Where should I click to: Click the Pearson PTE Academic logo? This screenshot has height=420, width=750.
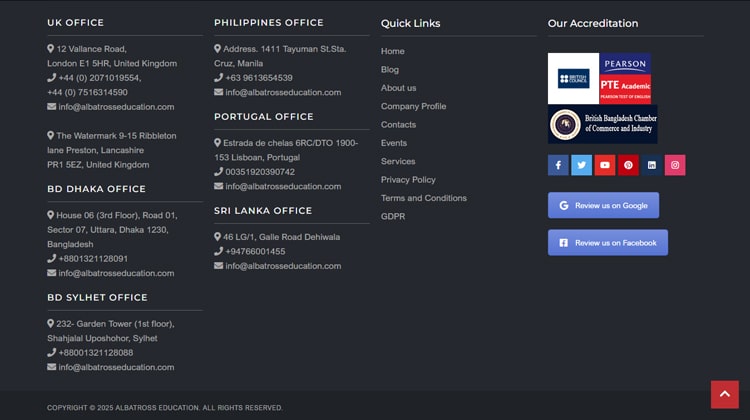coord(625,79)
